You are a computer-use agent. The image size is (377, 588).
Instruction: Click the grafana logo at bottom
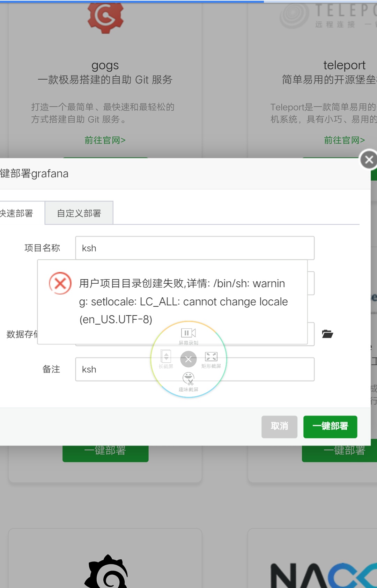click(106, 572)
